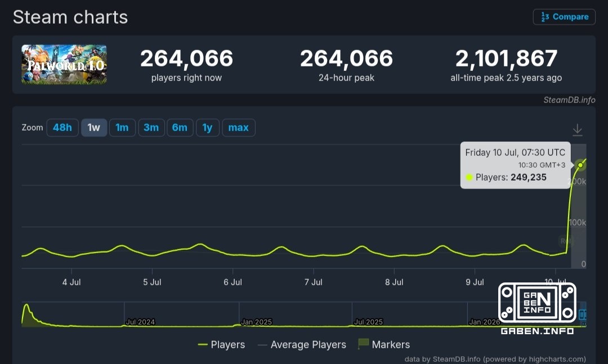Click the 'Jul 2025' navigator label

click(x=368, y=322)
